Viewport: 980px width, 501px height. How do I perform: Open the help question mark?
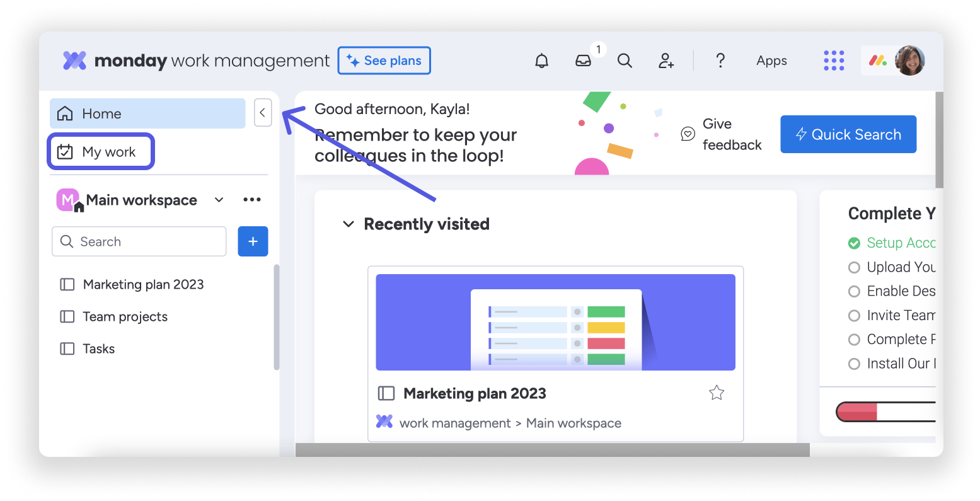coord(720,60)
